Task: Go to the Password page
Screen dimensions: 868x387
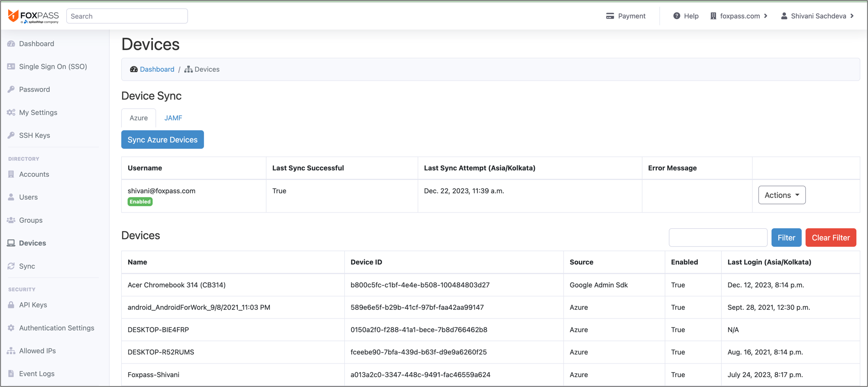Action: [x=34, y=89]
